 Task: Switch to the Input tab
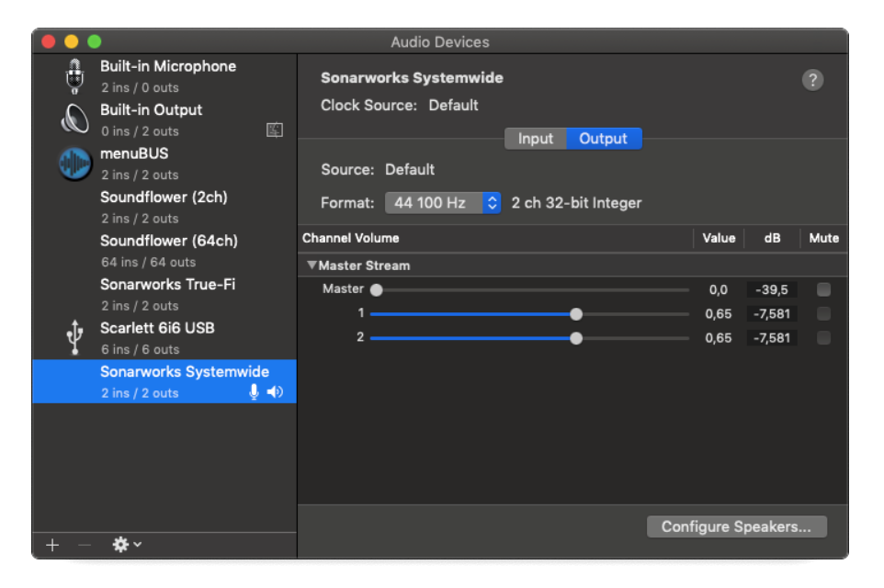pyautogui.click(x=535, y=139)
